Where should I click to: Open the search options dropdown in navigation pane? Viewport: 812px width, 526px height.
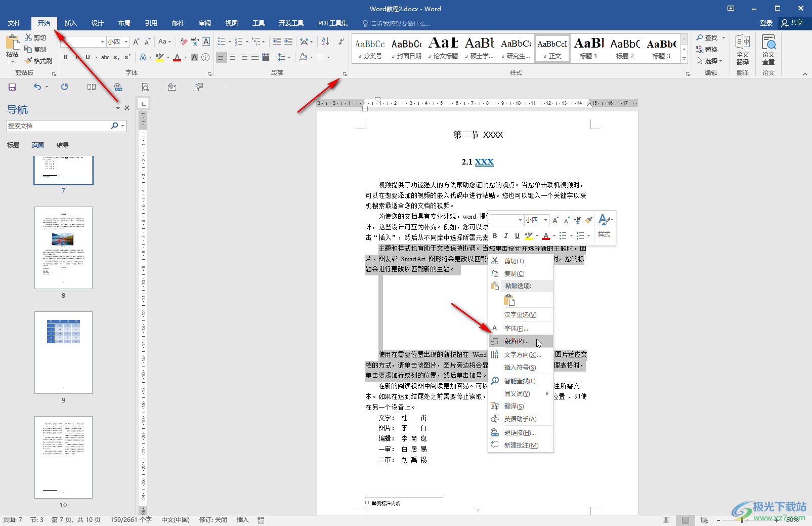click(122, 126)
